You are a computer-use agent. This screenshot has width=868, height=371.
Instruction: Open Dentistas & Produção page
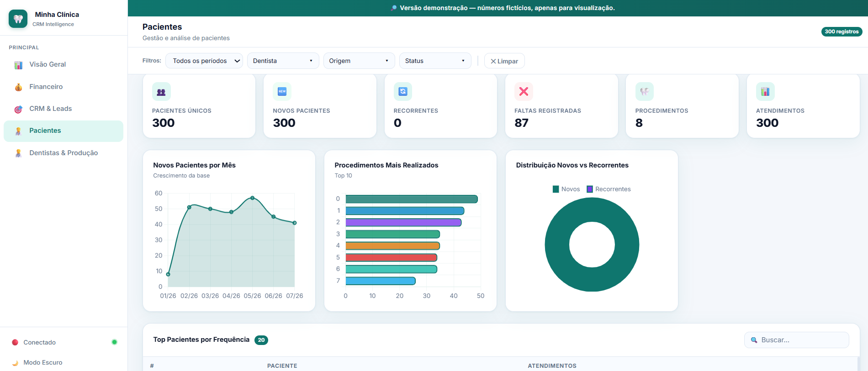[64, 153]
